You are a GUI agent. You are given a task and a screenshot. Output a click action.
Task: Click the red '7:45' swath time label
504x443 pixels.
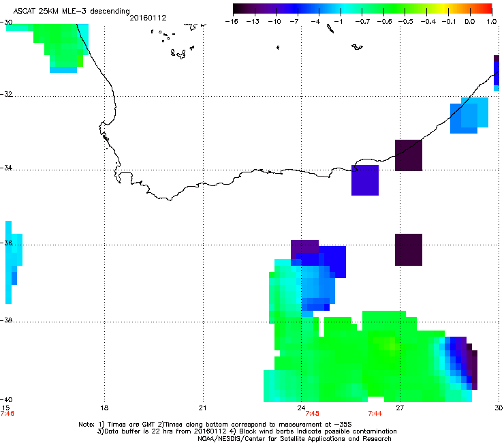point(313,414)
